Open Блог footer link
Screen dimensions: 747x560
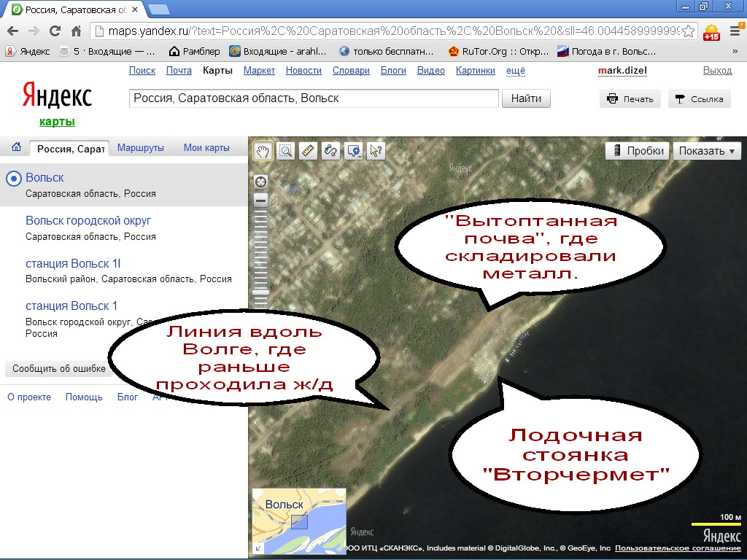[128, 397]
